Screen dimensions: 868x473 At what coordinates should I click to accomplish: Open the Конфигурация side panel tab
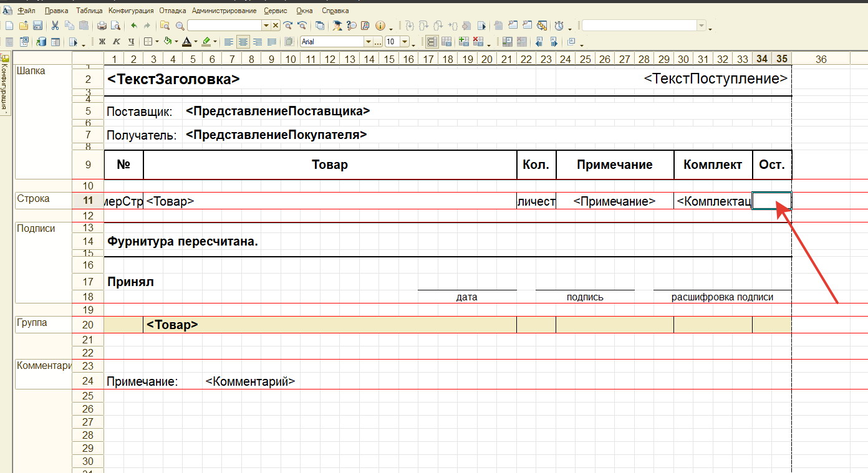coord(4,86)
